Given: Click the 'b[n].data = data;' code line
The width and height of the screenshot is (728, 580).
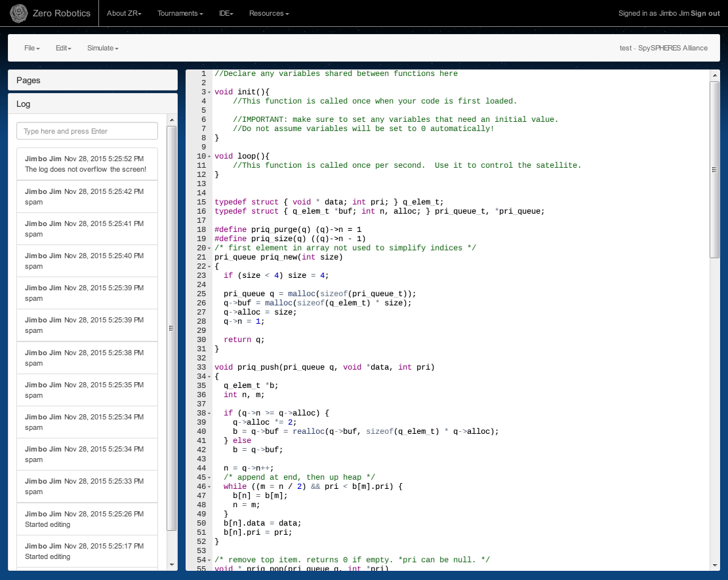Looking at the screenshot, I should pyautogui.click(x=262, y=524).
